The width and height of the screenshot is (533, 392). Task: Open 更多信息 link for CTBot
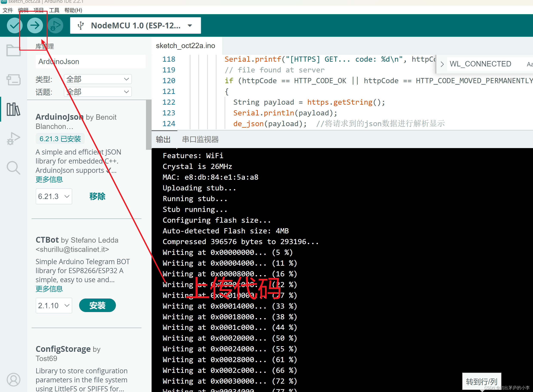pyautogui.click(x=49, y=289)
